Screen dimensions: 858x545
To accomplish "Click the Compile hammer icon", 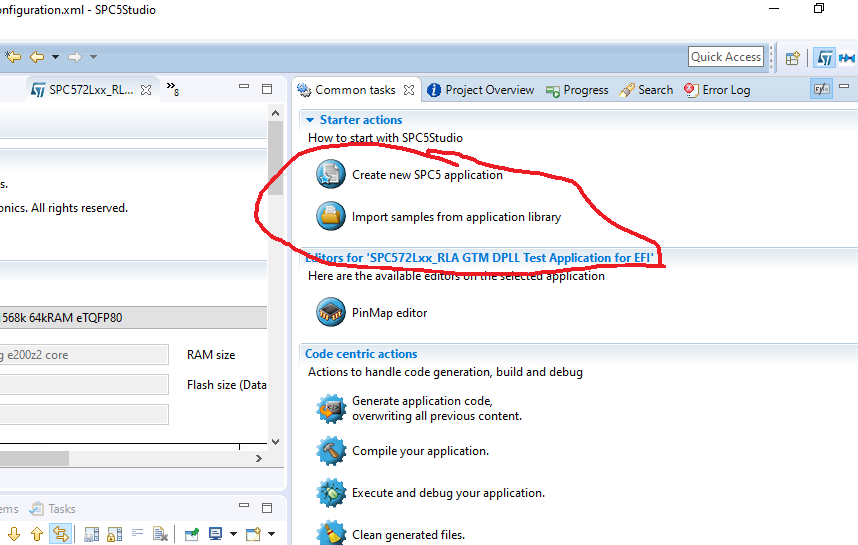I will [331, 450].
